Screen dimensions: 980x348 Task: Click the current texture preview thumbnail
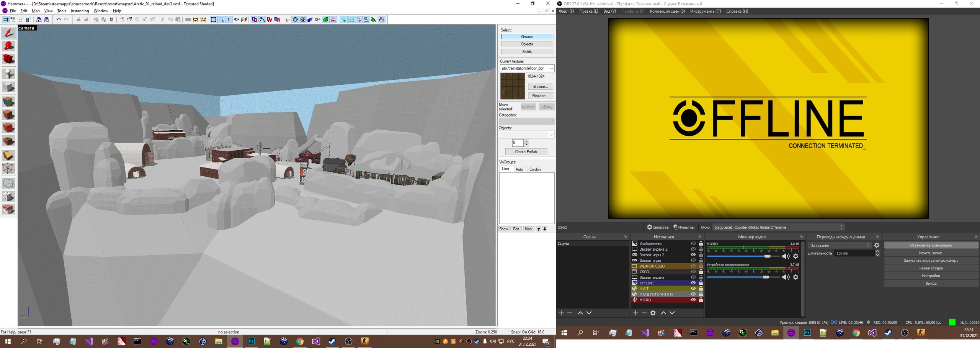point(513,87)
